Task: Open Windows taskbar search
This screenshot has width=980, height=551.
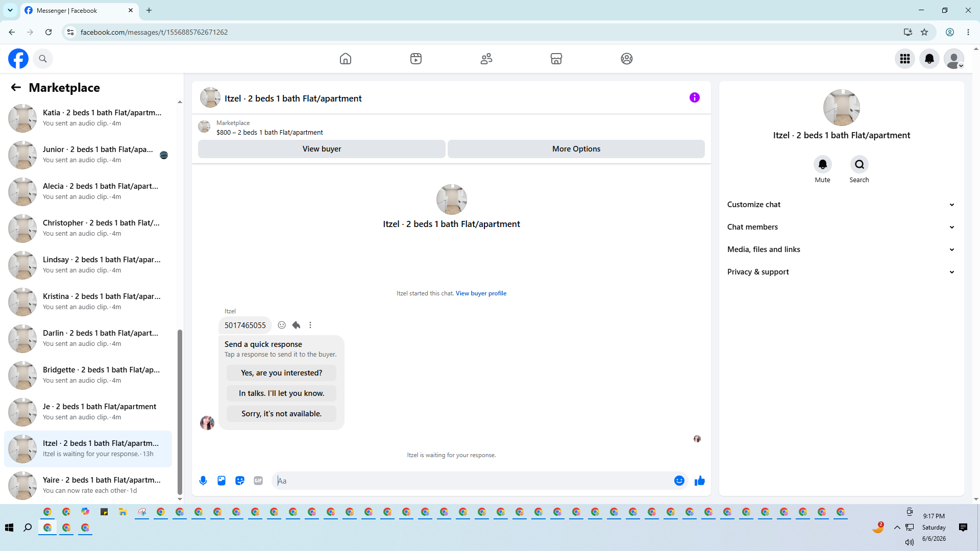Action: (28, 528)
